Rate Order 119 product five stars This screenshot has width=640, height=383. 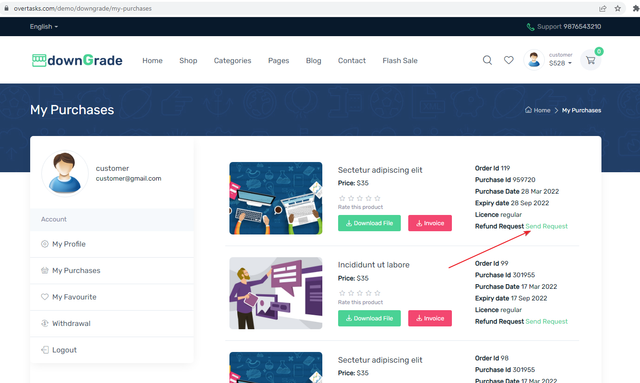coord(377,198)
